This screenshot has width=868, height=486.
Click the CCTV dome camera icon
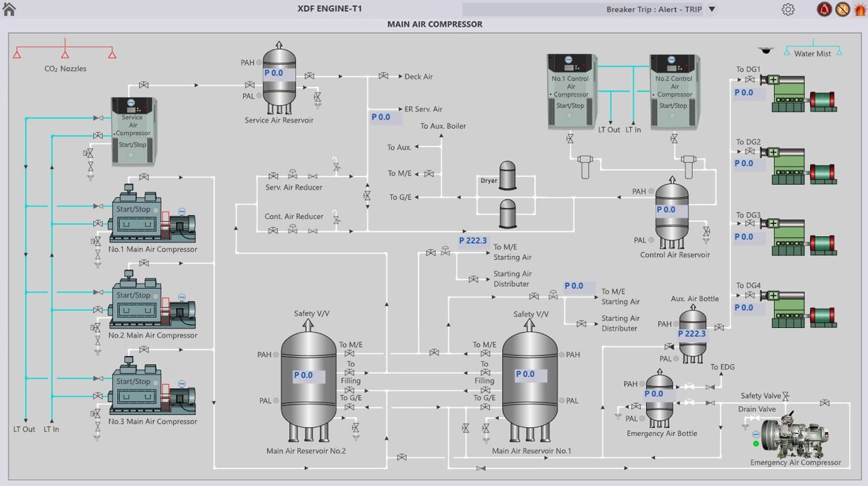pos(765,51)
